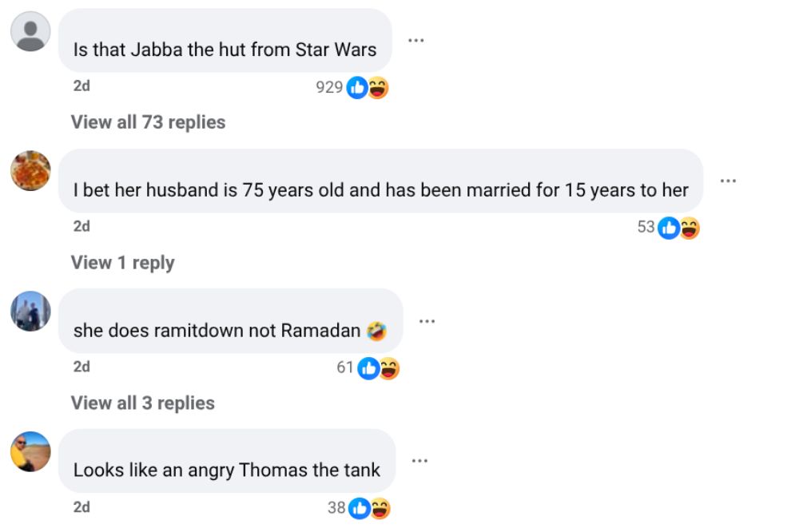This screenshot has height=532, width=799.
Task: Open profile avatar of ramitdown commenter
Action: [31, 311]
